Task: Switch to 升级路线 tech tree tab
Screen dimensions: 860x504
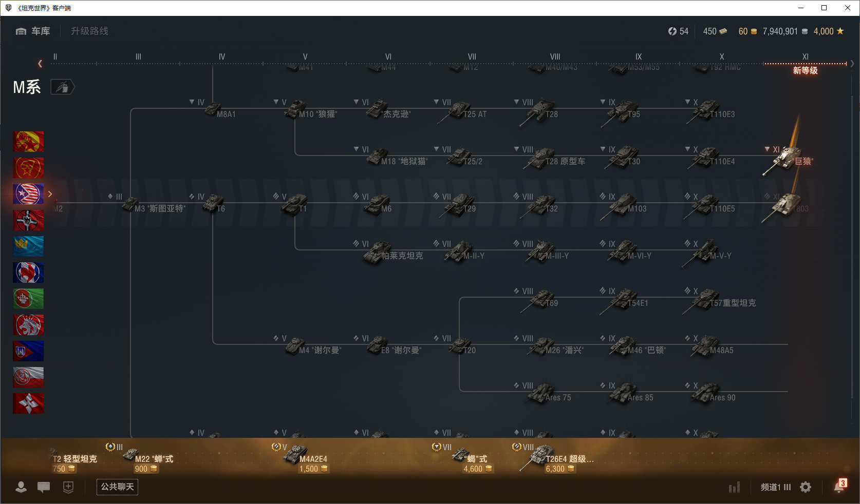Action: click(x=89, y=31)
